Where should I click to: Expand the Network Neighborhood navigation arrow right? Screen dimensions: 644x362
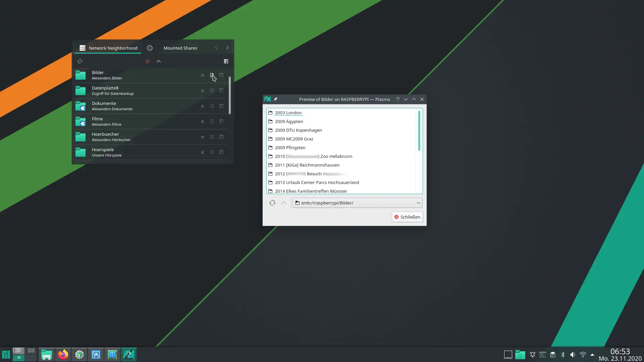227,48
